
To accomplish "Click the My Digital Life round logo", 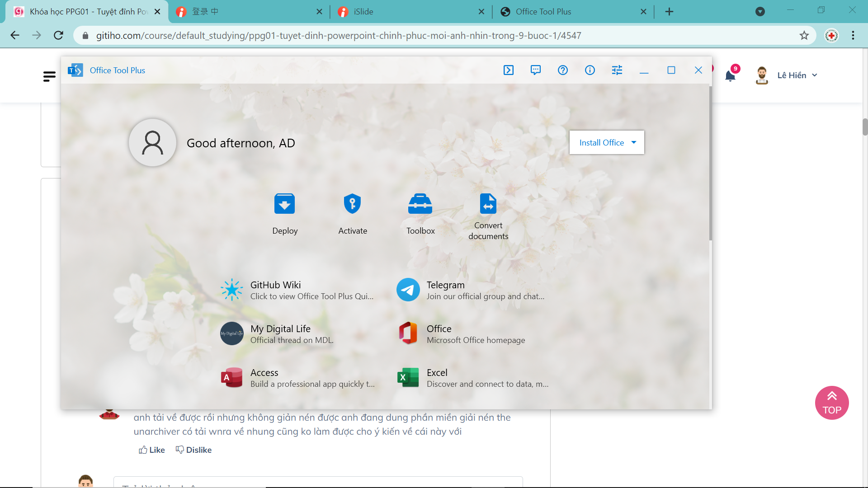I will [232, 333].
